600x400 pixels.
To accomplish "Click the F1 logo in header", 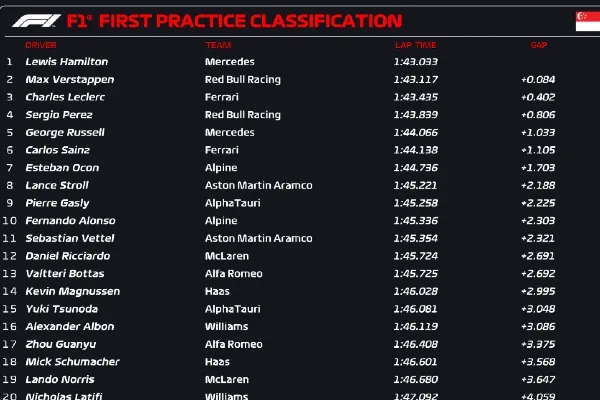I will point(28,20).
